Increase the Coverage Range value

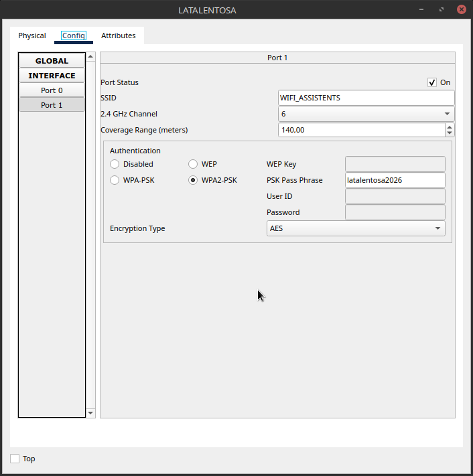[x=449, y=127]
